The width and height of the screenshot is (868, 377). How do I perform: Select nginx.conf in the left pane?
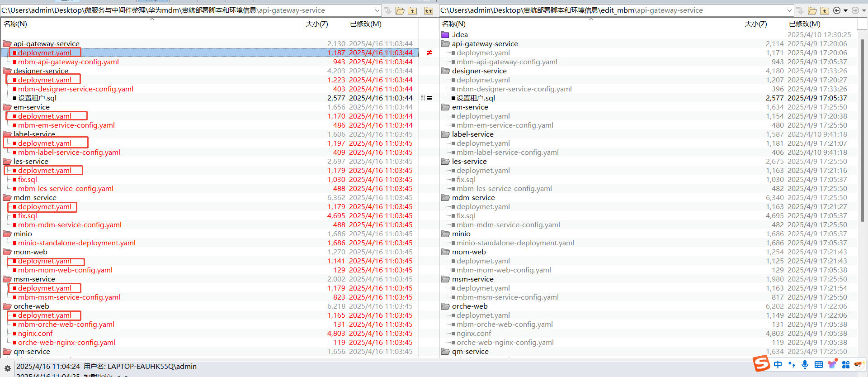tap(35, 334)
